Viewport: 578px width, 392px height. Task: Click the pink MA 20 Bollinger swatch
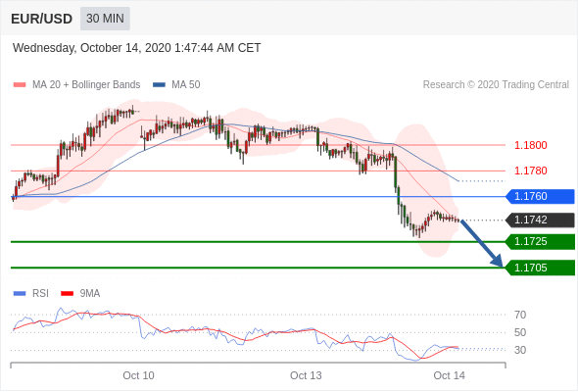20,85
